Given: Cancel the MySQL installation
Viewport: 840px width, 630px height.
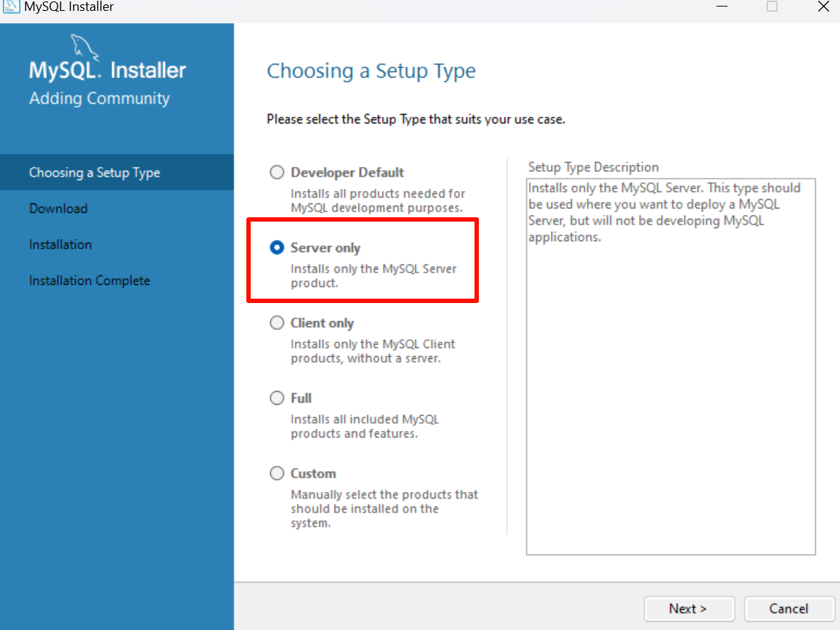Looking at the screenshot, I should pyautogui.click(x=788, y=609).
